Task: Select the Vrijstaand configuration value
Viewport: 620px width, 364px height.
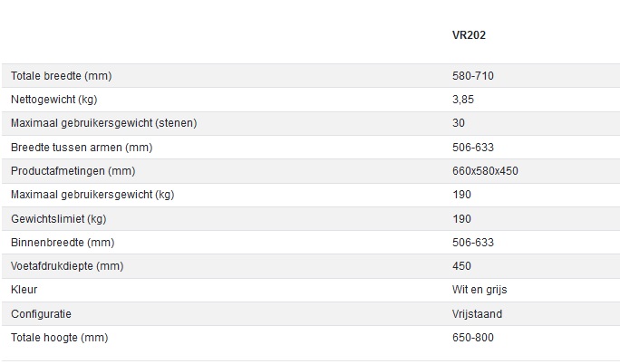Action: [x=477, y=313]
